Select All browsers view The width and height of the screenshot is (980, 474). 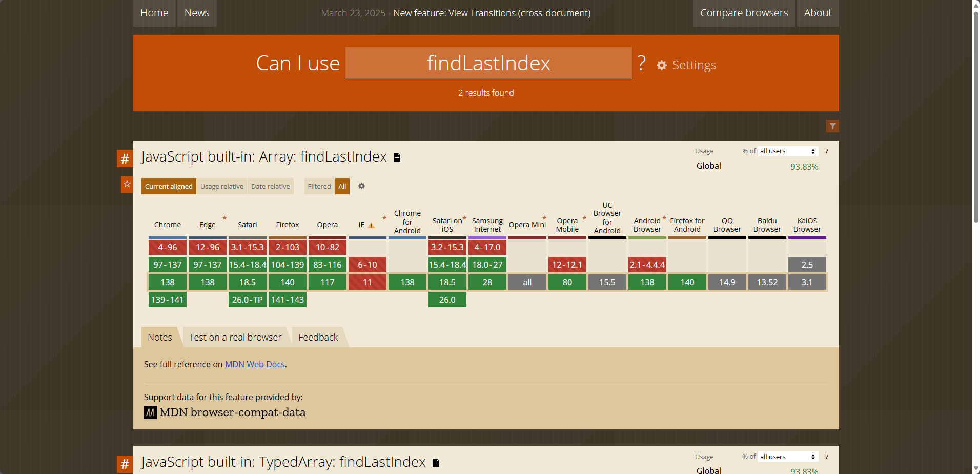(x=342, y=186)
